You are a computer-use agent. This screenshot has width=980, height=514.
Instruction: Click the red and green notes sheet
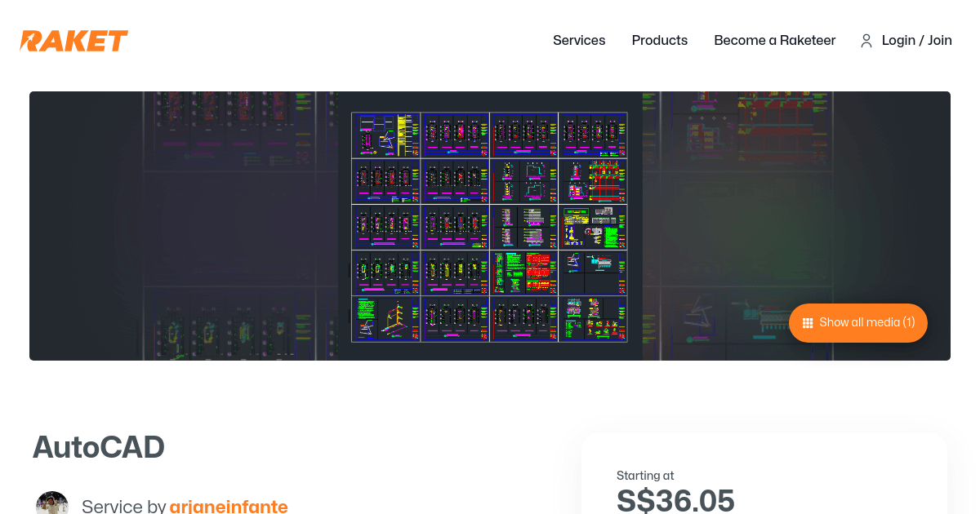523,273
